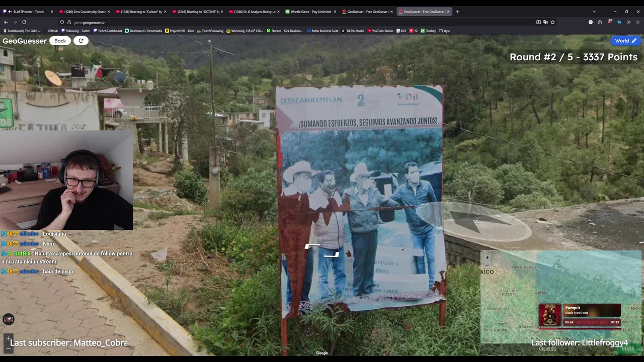Viewport: 644px width, 362px height.
Task: Open the YouTube Studio bookmark
Action: 380,31
